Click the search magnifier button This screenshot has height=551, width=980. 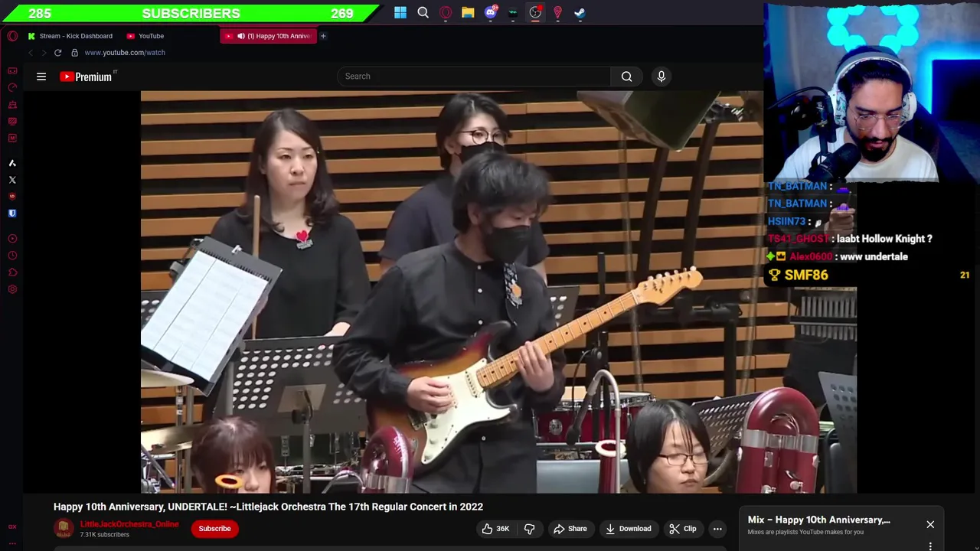[627, 77]
